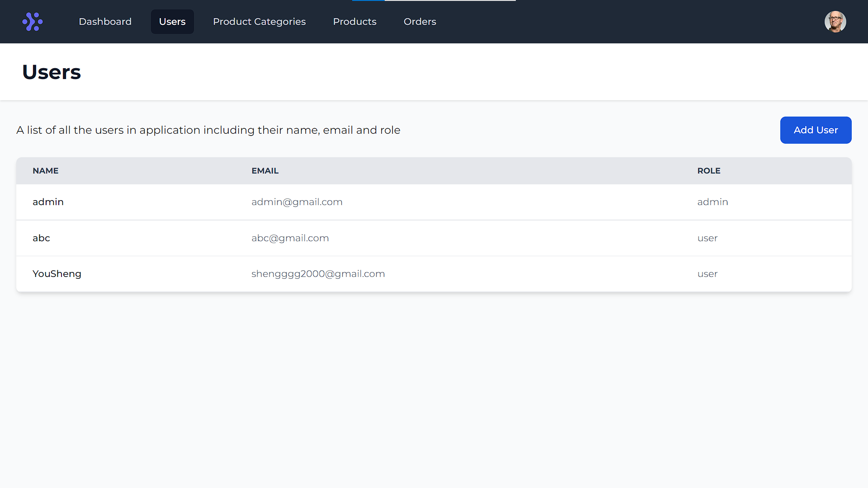Image resolution: width=868 pixels, height=488 pixels.
Task: Click the ROLE column header
Action: [708, 171]
